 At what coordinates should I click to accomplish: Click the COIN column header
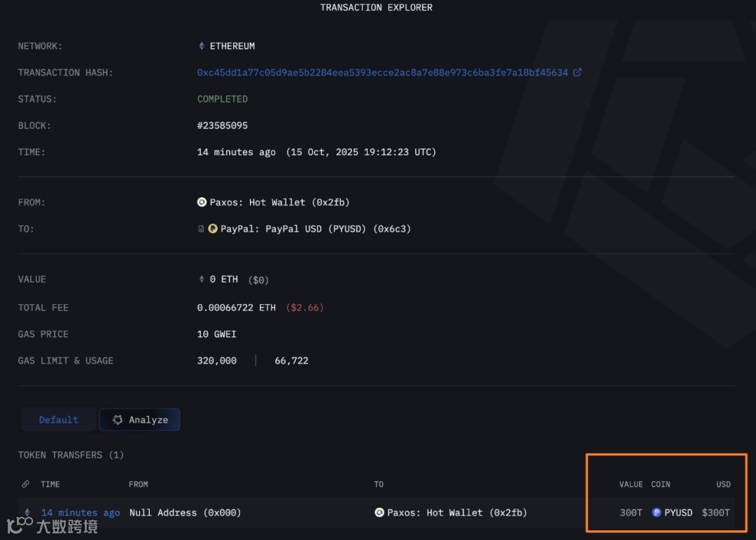point(661,484)
